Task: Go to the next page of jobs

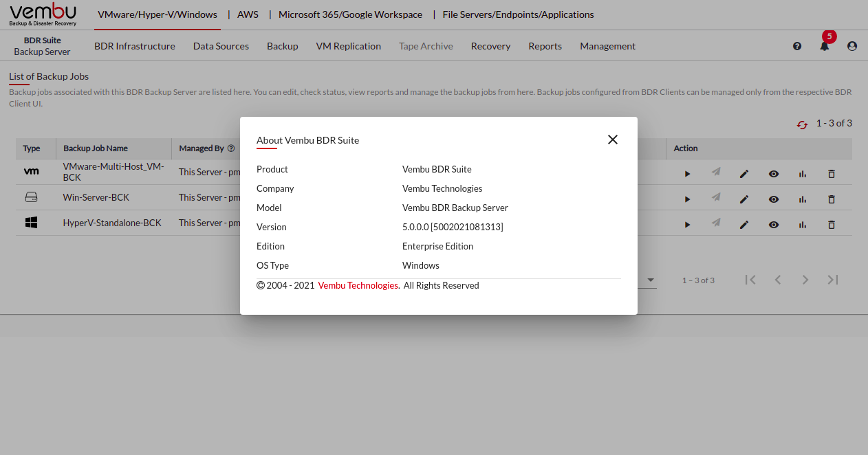Action: pos(805,280)
